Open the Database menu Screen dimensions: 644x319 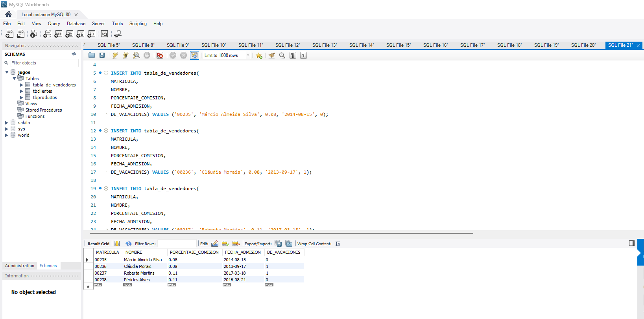[76, 24]
